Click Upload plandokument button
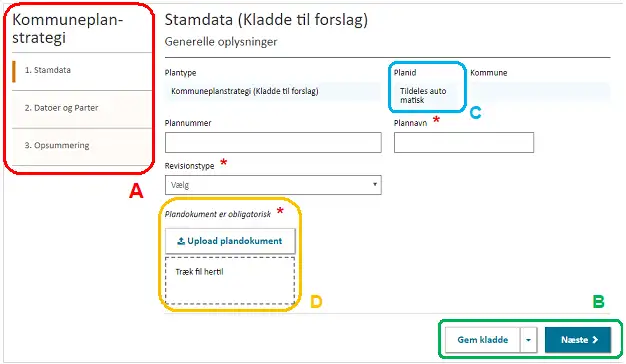This screenshot has height=364, width=626. (x=230, y=241)
